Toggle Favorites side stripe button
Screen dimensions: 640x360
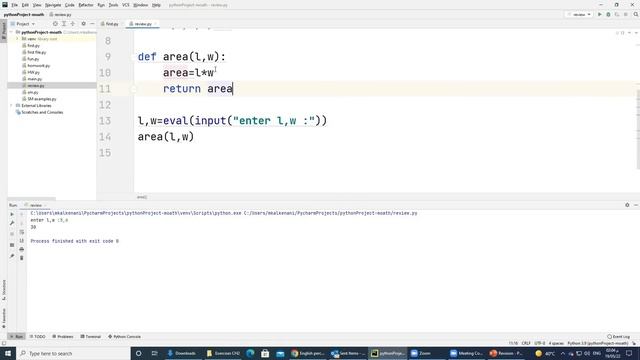(x=4, y=318)
